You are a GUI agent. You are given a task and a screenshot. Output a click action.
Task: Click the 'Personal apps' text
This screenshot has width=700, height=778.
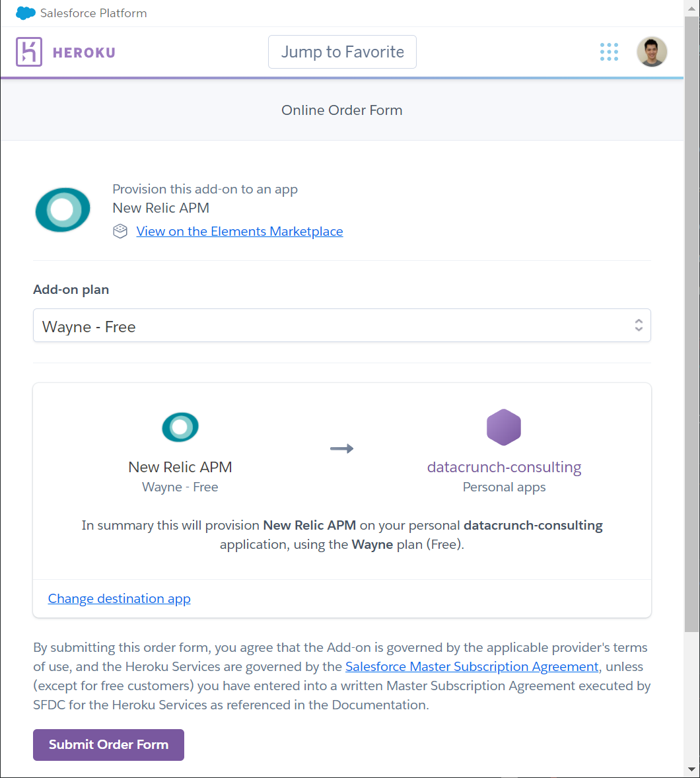click(x=504, y=487)
